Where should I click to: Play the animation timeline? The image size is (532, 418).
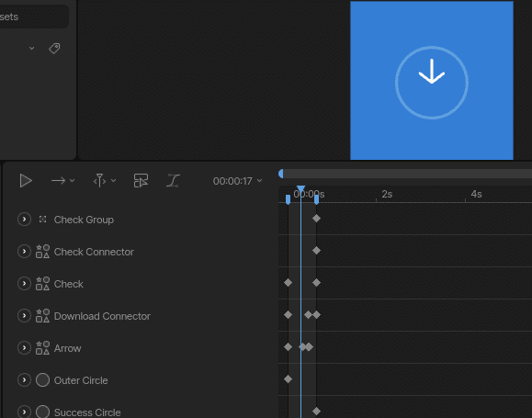(26, 180)
